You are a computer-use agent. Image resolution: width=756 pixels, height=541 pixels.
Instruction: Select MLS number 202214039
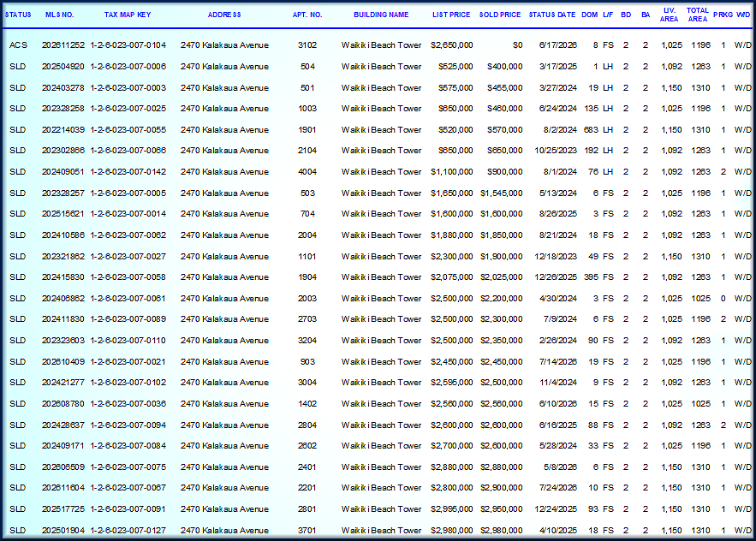(x=63, y=130)
